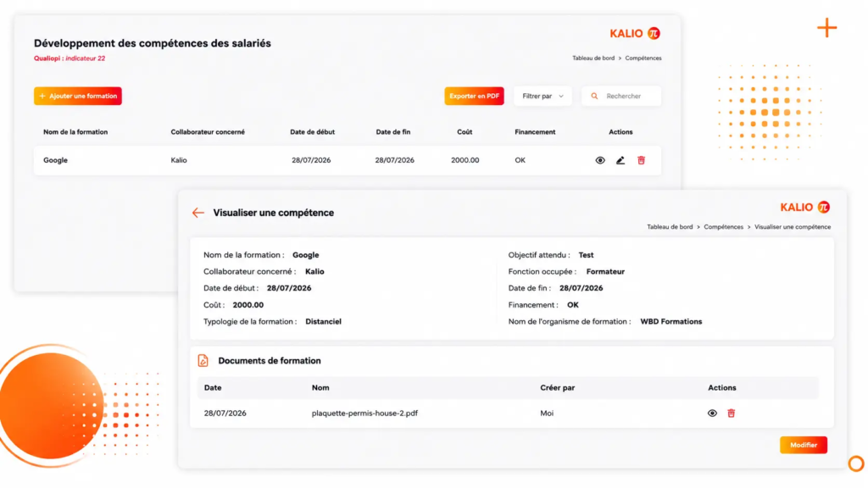Click the KALIO logo in Visualiser window
Viewport: 868px width, 488px height.
tap(805, 208)
